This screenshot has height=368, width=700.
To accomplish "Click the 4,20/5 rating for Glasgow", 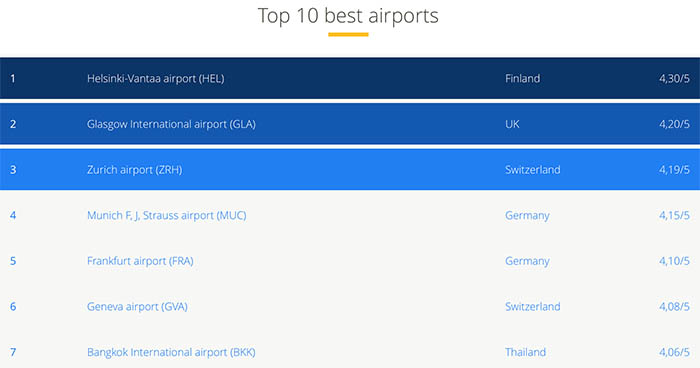I will click(674, 124).
